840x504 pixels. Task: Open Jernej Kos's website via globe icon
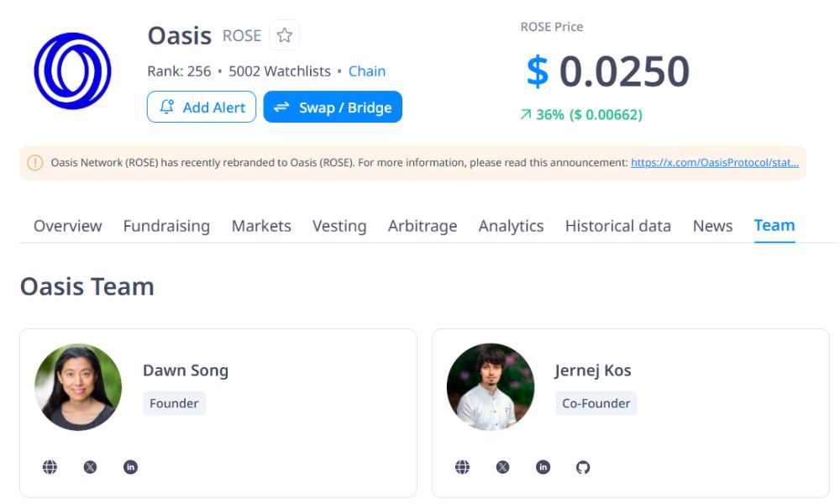[462, 466]
